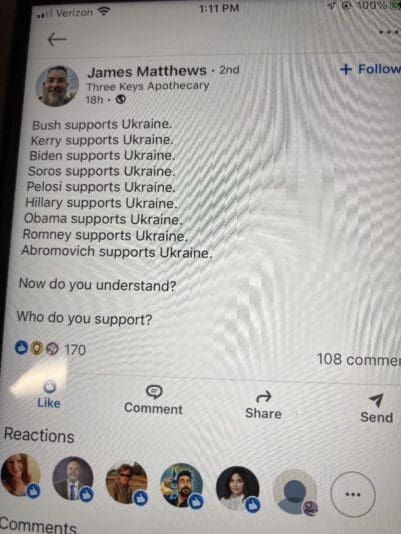Open the bearded man reactor avatar

tap(182, 485)
